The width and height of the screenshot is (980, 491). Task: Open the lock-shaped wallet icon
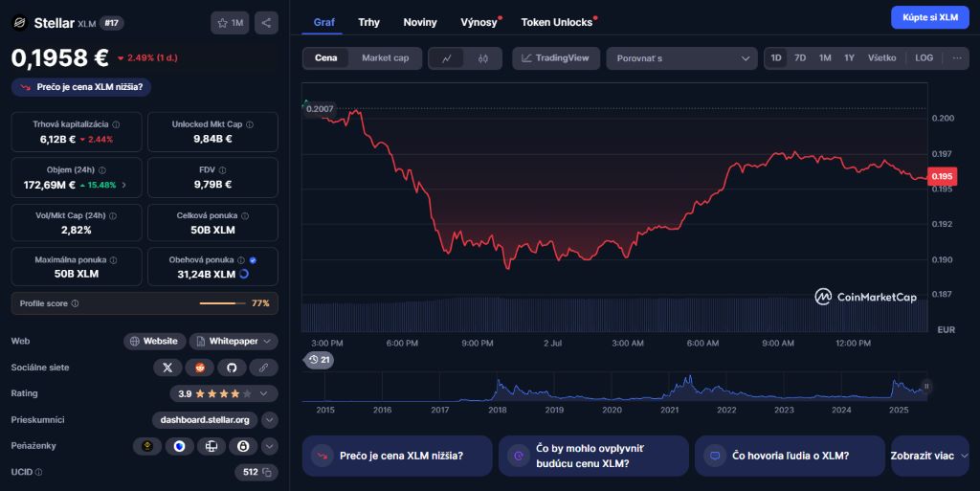pos(243,446)
